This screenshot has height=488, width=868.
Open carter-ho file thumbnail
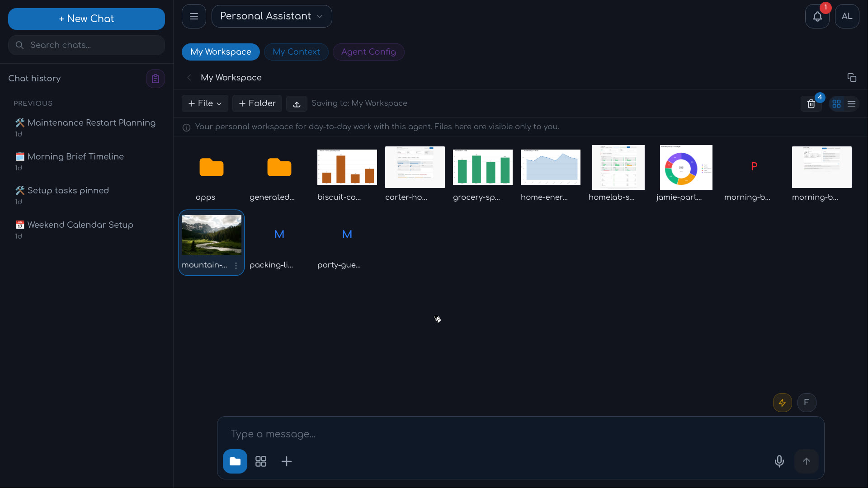point(415,167)
